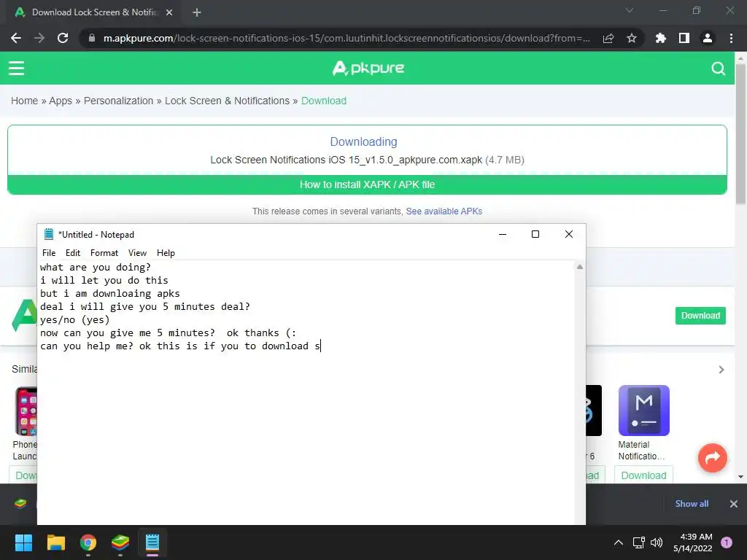Open the notification center badge
The height and width of the screenshot is (560, 747).
pos(727,542)
